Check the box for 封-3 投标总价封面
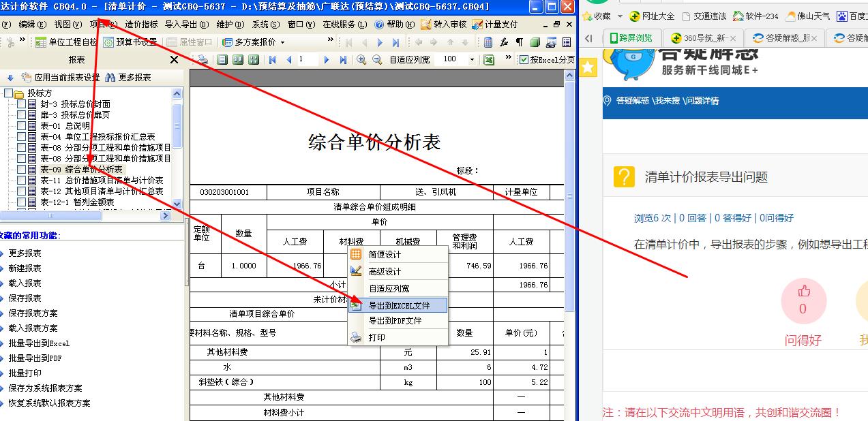The image size is (868, 421). [x=22, y=104]
